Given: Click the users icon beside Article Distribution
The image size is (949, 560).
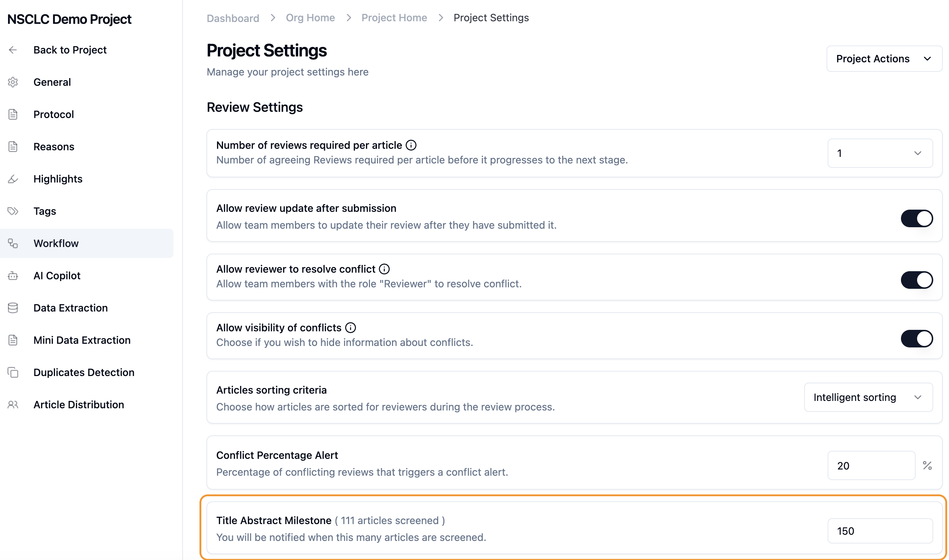Looking at the screenshot, I should pos(13,405).
